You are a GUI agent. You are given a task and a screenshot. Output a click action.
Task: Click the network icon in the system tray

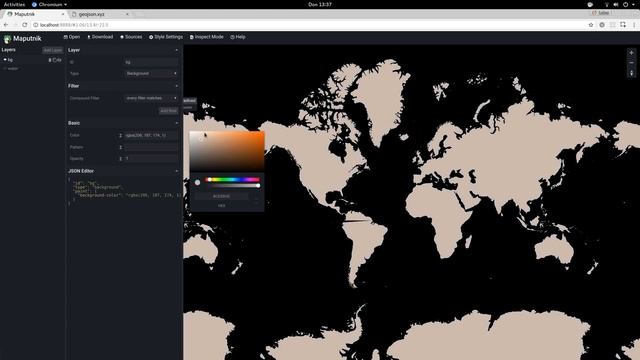point(607,4)
